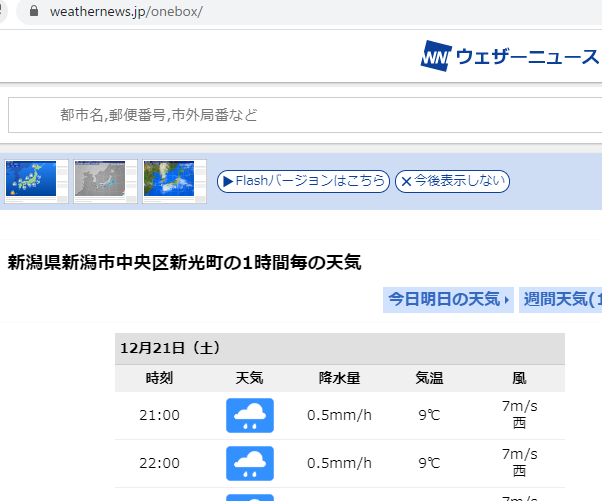Open the blue Japan weather map thumbnail
Image resolution: width=602 pixels, height=501 pixels.
coord(36,181)
